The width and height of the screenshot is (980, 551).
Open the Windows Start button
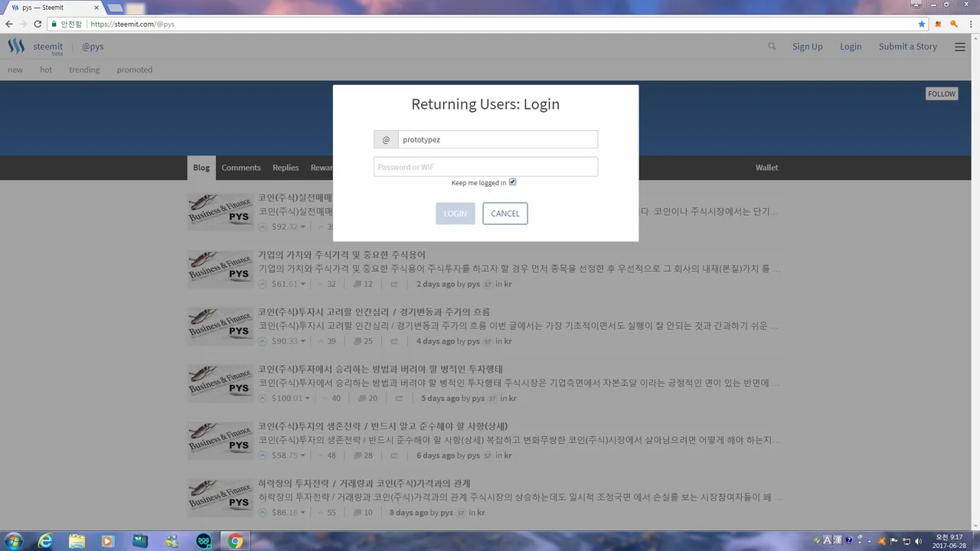pyautogui.click(x=13, y=541)
